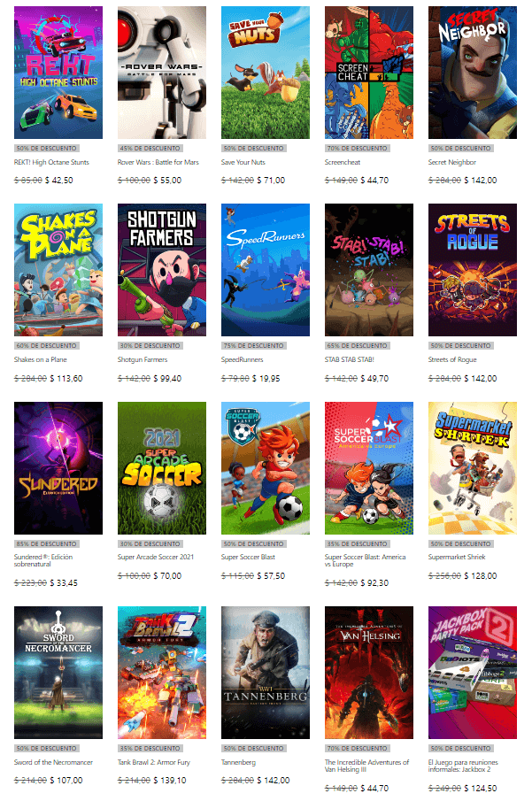This screenshot has width=532, height=801.
Task: Open Sundered Edición sobrenatural title link
Action: click(x=43, y=561)
